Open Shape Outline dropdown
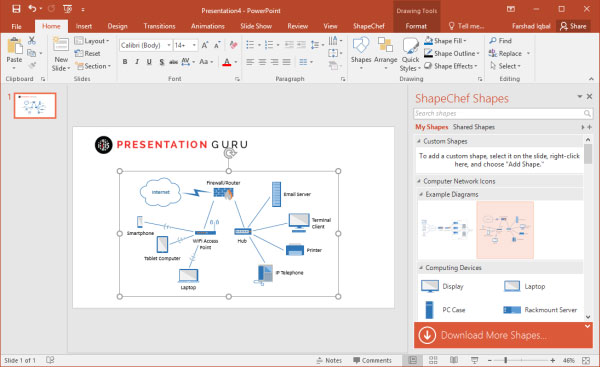The image size is (600, 367). [x=452, y=53]
